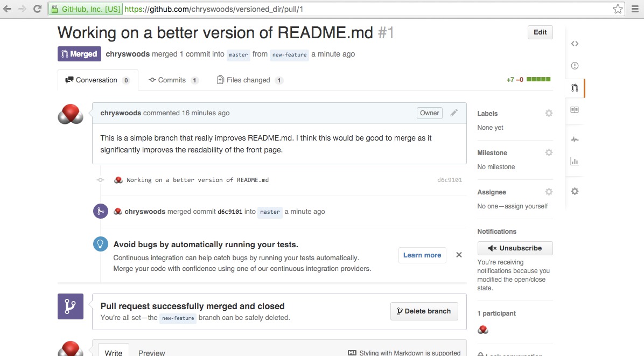This screenshot has width=644, height=356.
Task: Open Graphs bar chart icon in sidebar
Action: tap(575, 162)
